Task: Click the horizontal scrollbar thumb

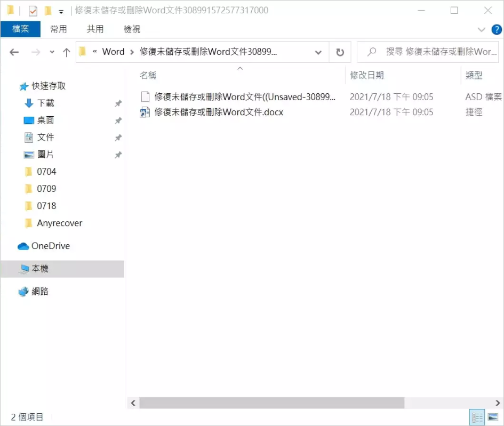Action: pyautogui.click(x=271, y=403)
